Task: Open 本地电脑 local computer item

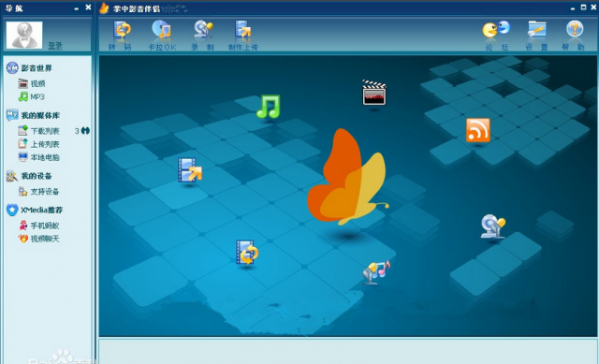Action: pos(45,157)
